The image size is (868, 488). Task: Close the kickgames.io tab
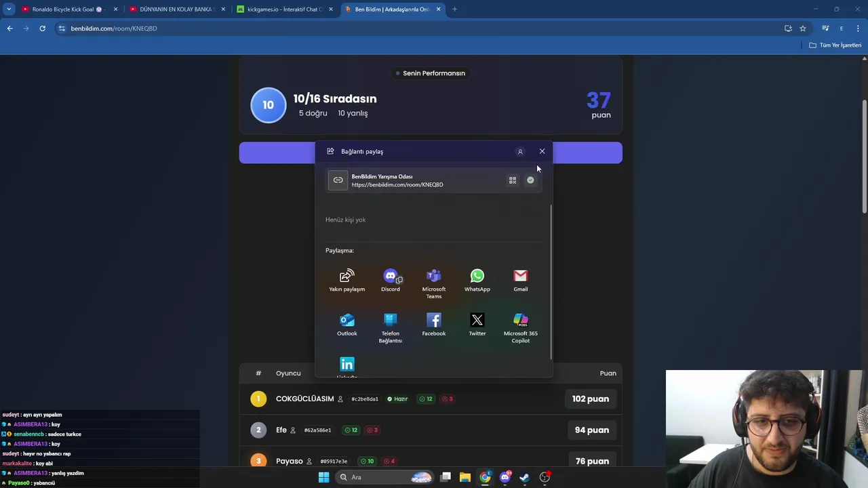pyautogui.click(x=330, y=9)
